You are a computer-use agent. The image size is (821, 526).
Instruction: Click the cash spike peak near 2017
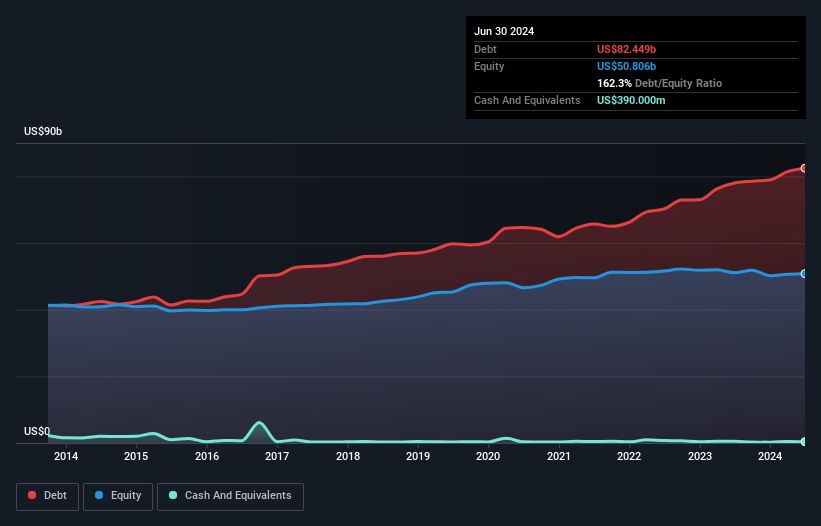pos(259,423)
